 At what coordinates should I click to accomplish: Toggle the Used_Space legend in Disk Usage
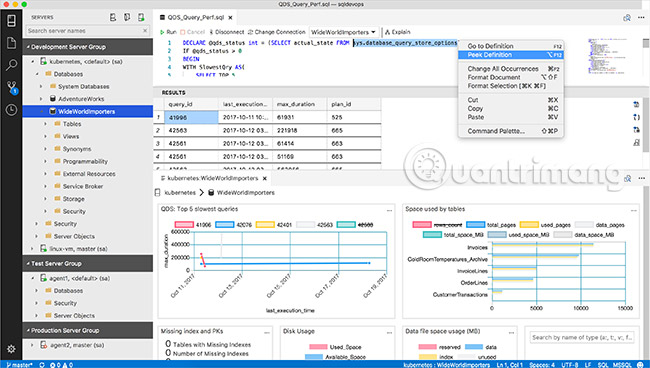click(335, 347)
